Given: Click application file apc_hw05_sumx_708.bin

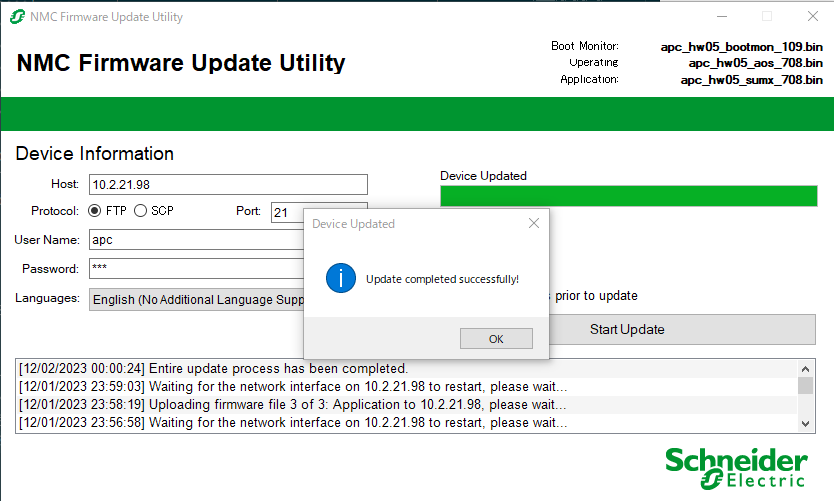Looking at the screenshot, I should pyautogui.click(x=752, y=80).
